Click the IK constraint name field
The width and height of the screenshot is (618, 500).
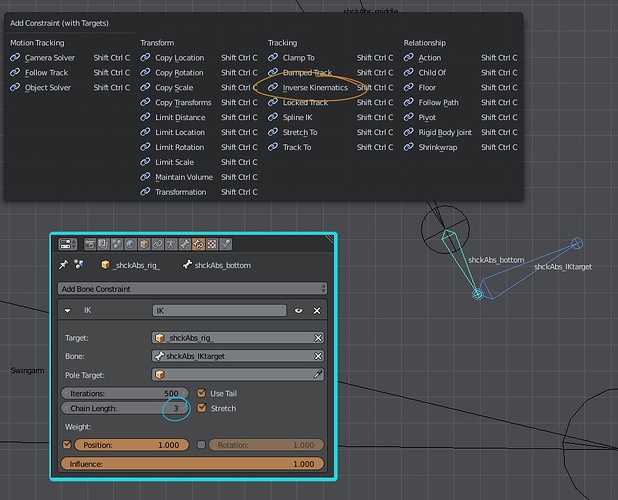tap(219, 310)
